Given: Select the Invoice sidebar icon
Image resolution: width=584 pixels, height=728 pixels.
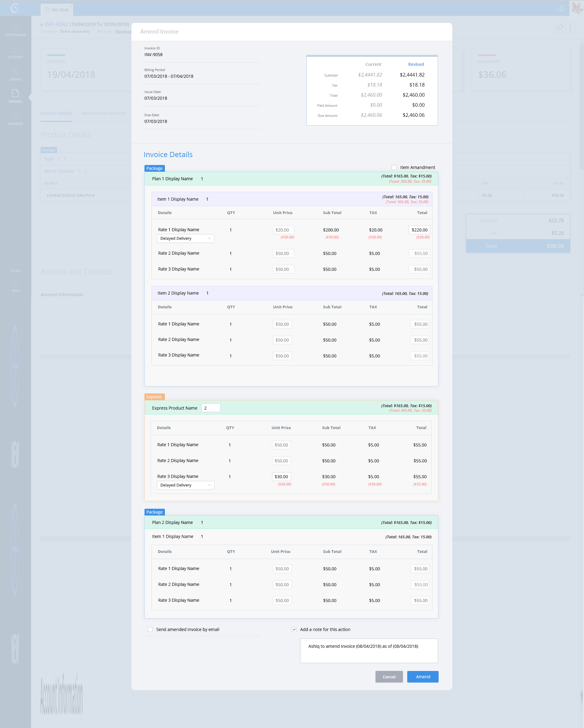Looking at the screenshot, I should [x=15, y=96].
